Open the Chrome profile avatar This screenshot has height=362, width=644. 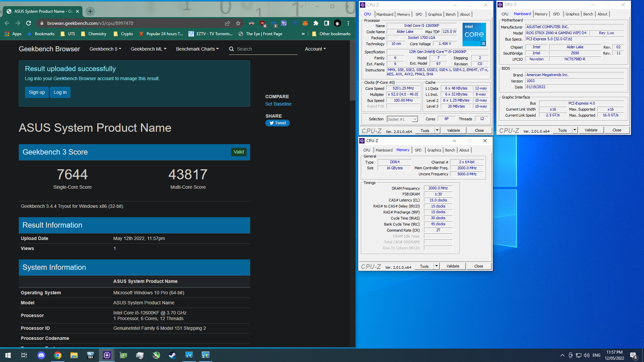[337, 23]
